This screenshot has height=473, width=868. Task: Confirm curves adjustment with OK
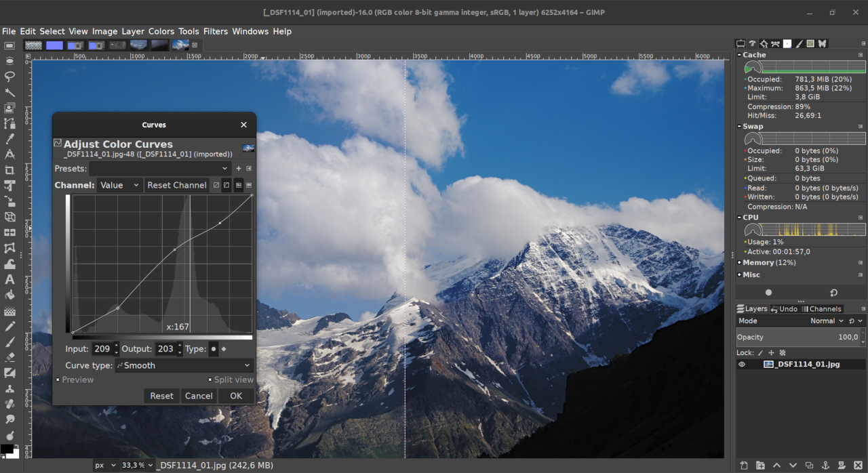[x=236, y=396]
